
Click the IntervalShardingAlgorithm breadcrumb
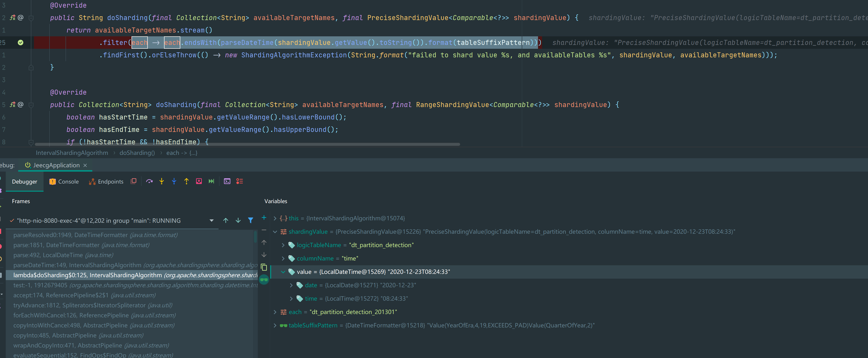(x=72, y=153)
